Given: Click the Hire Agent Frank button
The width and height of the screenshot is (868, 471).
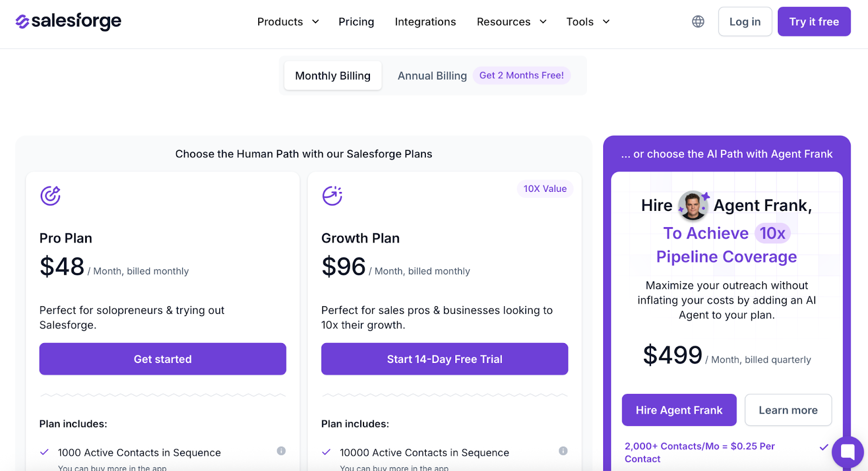Looking at the screenshot, I should (x=679, y=410).
